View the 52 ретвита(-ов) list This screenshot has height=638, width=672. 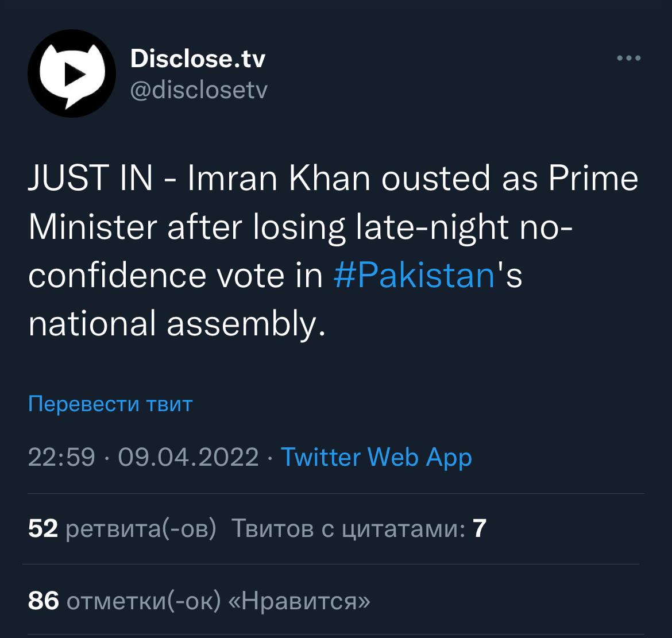tap(122, 528)
